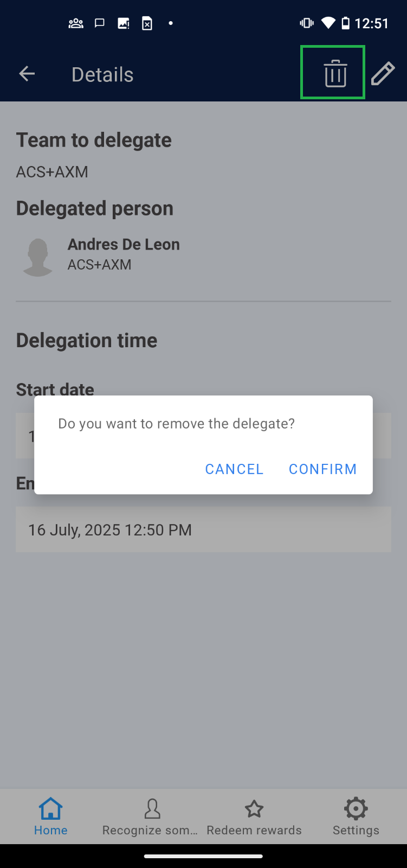Image resolution: width=407 pixels, height=868 pixels.
Task: Tap the battery indicator icon
Action: click(x=345, y=23)
